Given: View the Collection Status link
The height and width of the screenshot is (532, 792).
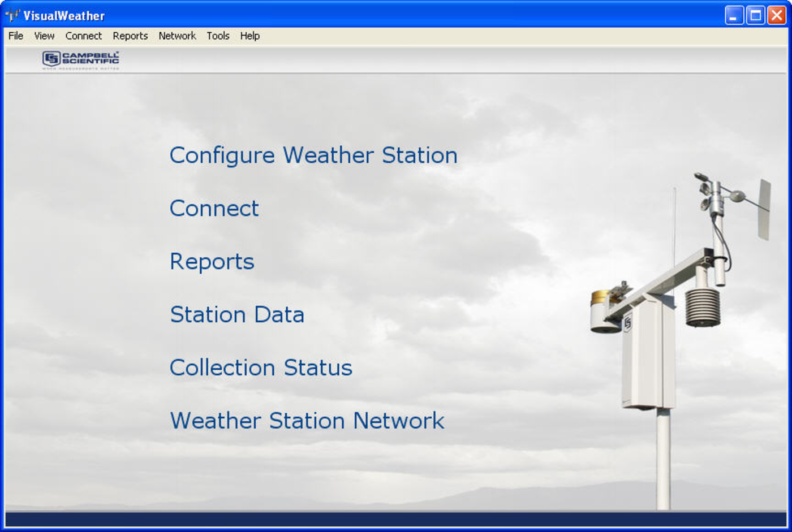Looking at the screenshot, I should tap(261, 367).
